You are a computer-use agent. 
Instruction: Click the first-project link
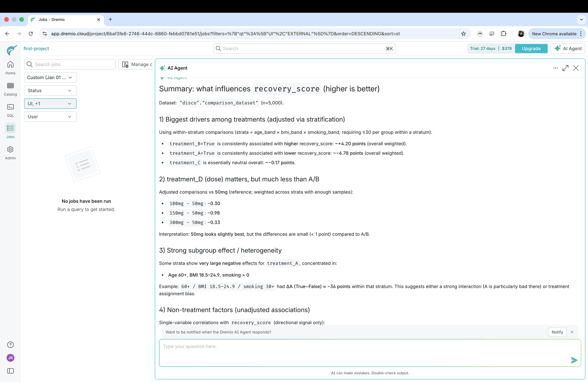pos(36,48)
